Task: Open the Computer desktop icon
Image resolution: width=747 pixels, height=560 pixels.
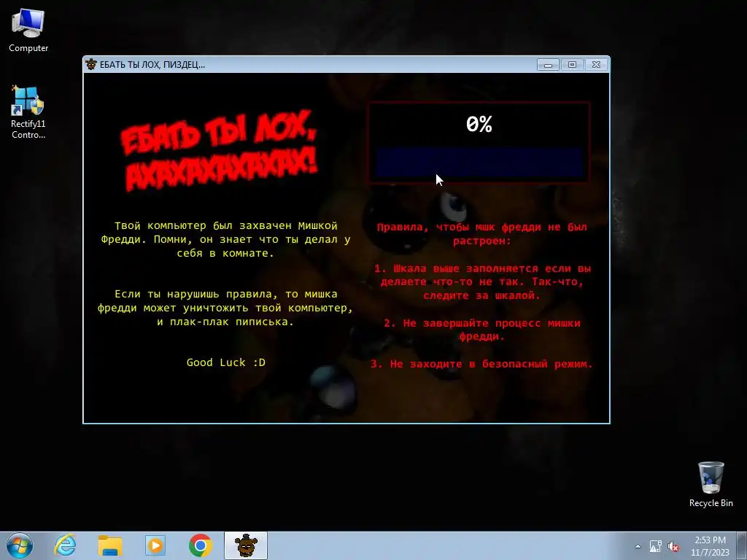Action: pos(28,31)
